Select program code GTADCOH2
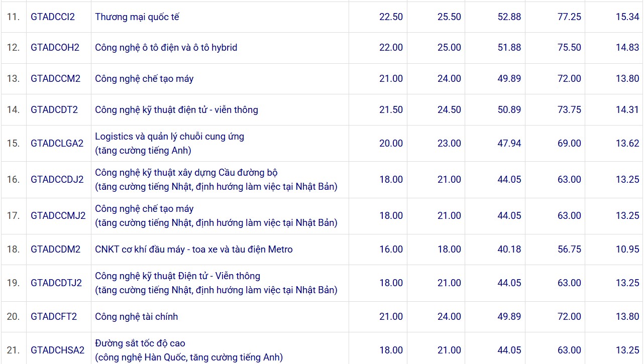 click(x=55, y=47)
